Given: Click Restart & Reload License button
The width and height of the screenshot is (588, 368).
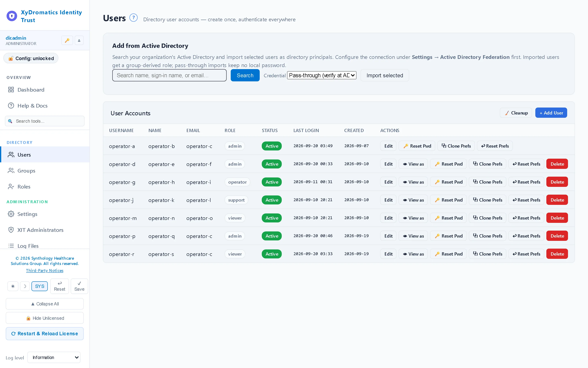Looking at the screenshot, I should pyautogui.click(x=45, y=334).
